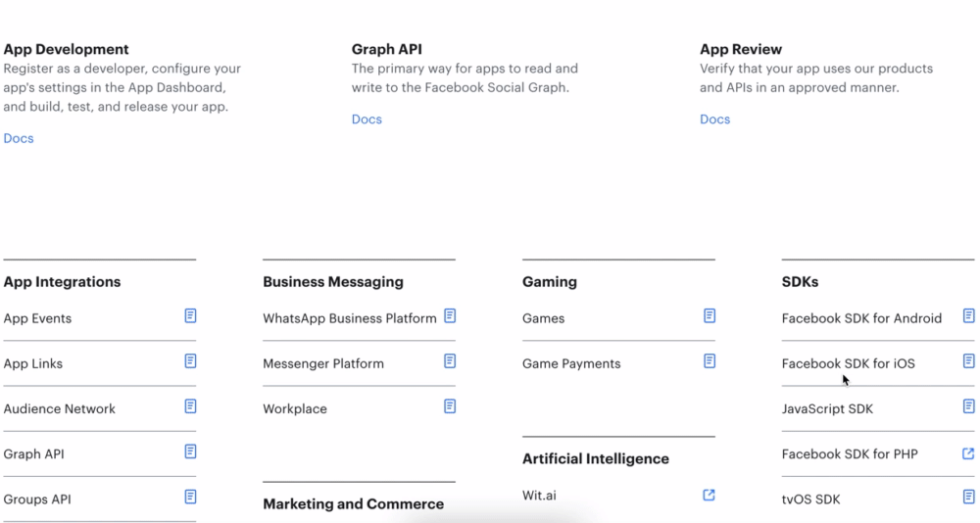980x523 pixels.
Task: Click document icon beside Groups API
Action: (x=191, y=498)
